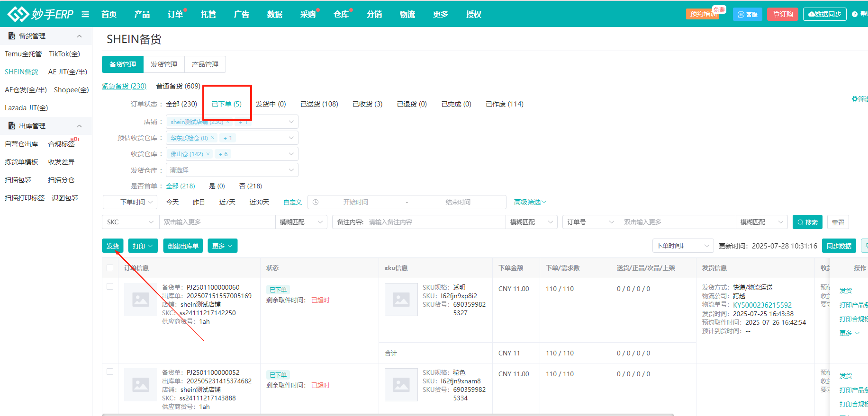Click 发货 action in first order row
This screenshot has width=868, height=416.
[846, 291]
